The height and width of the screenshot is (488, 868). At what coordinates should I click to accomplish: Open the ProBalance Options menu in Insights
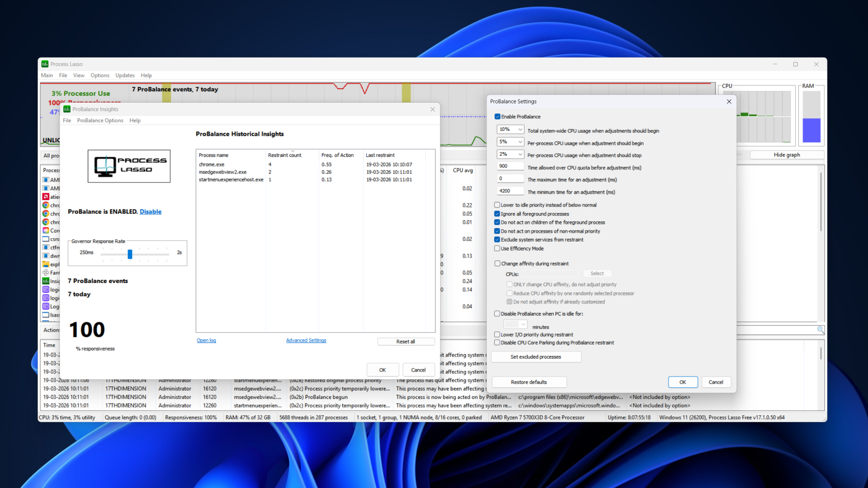coord(100,121)
